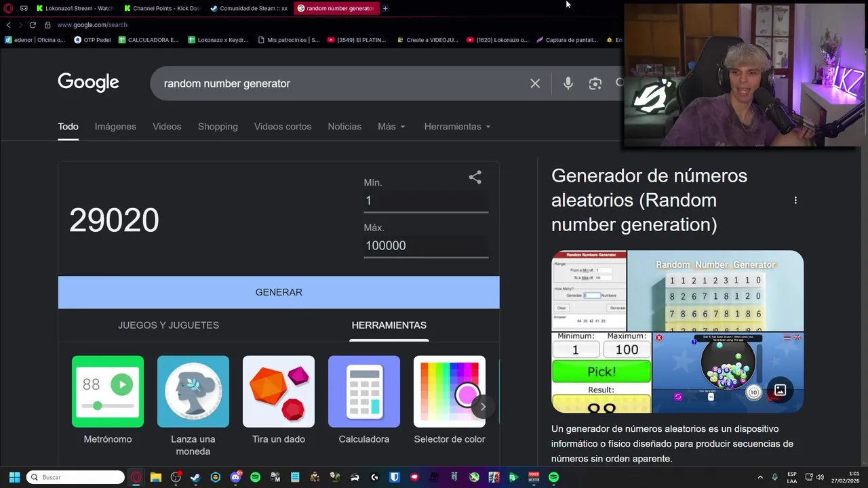Reload the page in the browser

[33, 25]
